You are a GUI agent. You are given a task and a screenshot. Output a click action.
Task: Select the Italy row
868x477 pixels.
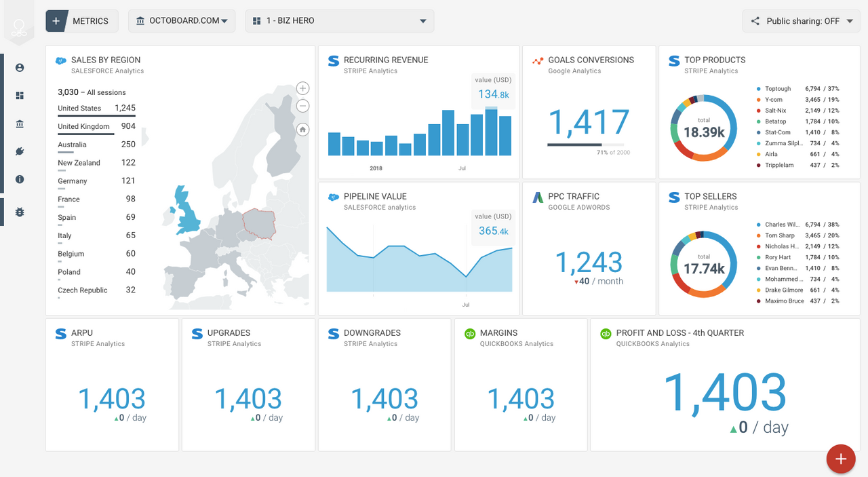pyautogui.click(x=96, y=236)
